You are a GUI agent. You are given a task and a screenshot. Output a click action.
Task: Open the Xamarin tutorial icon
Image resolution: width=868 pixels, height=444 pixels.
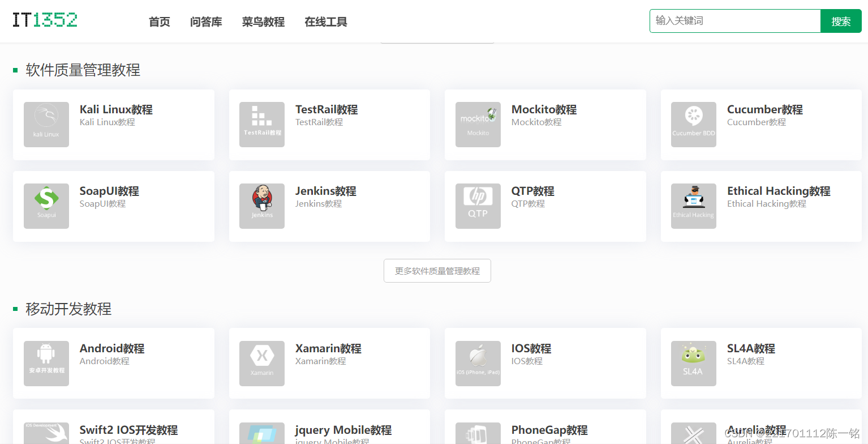(x=262, y=364)
